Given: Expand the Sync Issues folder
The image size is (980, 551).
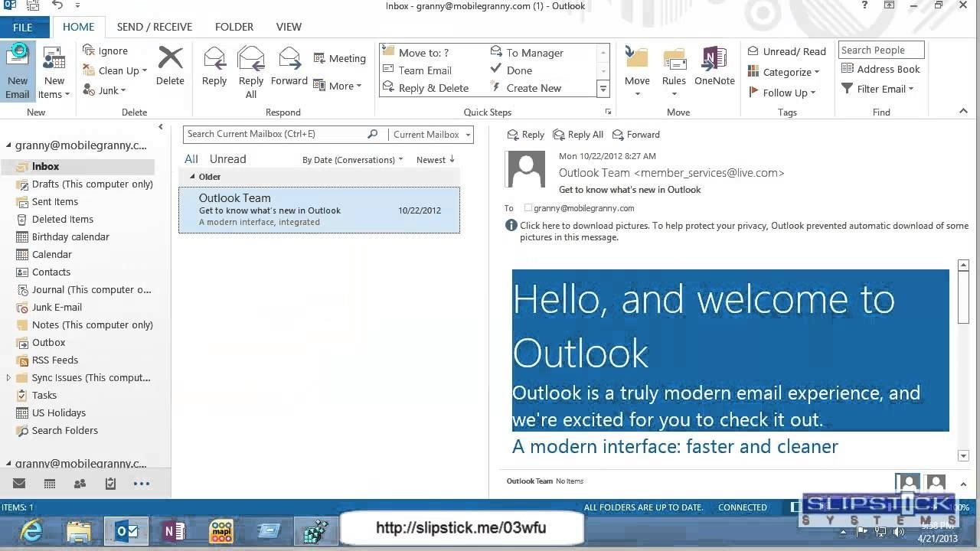Looking at the screenshot, I should pos(8,378).
